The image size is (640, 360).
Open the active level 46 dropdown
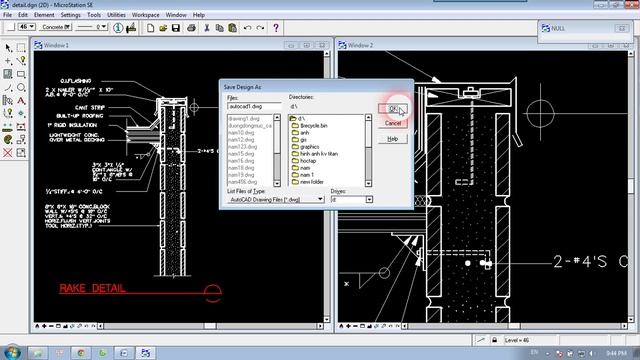tap(27, 27)
